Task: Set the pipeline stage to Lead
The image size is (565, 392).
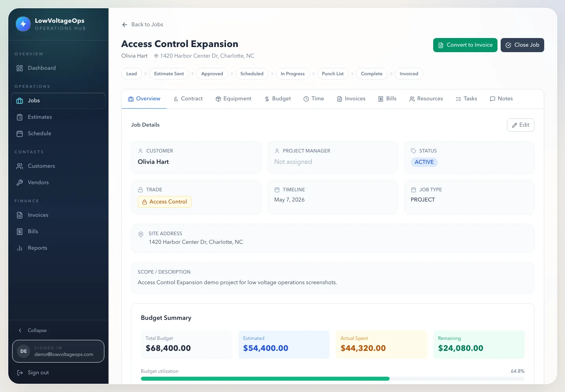Action: click(x=131, y=74)
